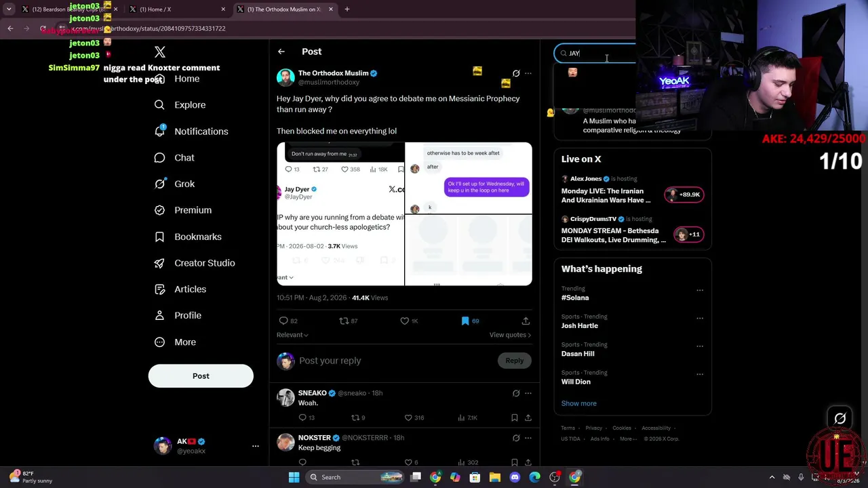This screenshot has width=868, height=488.
Task: Close the Orthodox Muslim browser tab
Action: click(331, 9)
